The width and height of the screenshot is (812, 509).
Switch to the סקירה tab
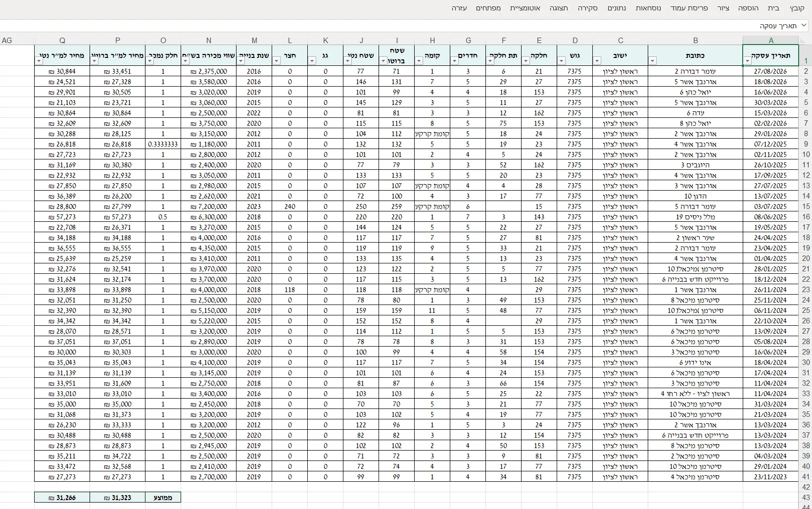(588, 8)
